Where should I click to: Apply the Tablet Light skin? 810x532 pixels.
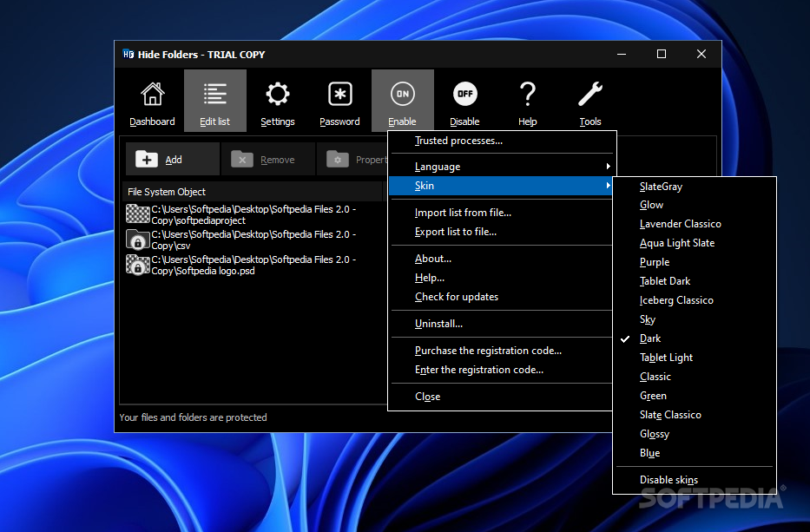(x=695, y=358)
